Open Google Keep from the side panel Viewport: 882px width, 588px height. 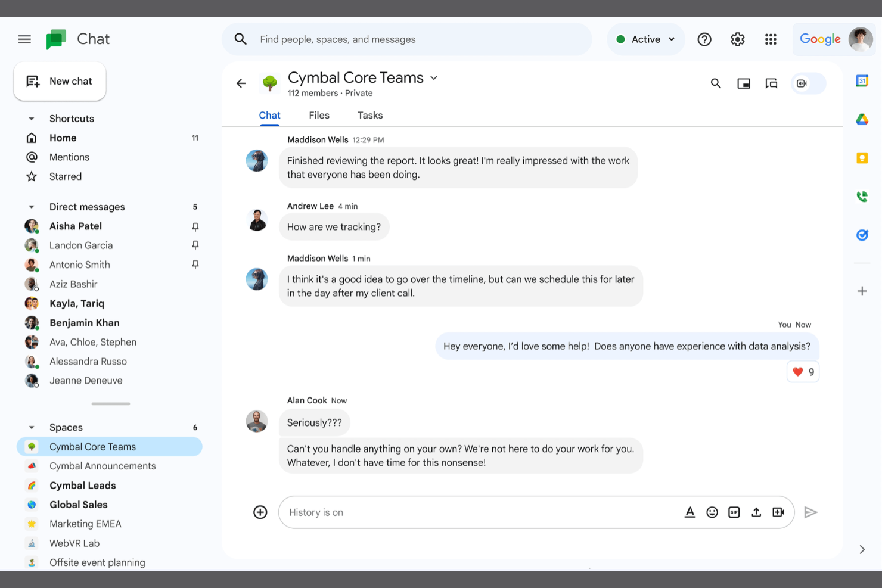(862, 157)
